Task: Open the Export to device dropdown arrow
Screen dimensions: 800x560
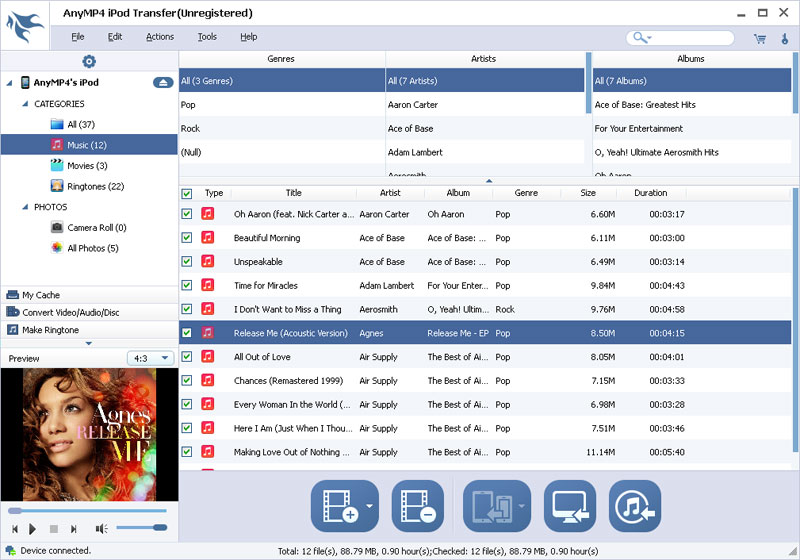Action: 521,506
